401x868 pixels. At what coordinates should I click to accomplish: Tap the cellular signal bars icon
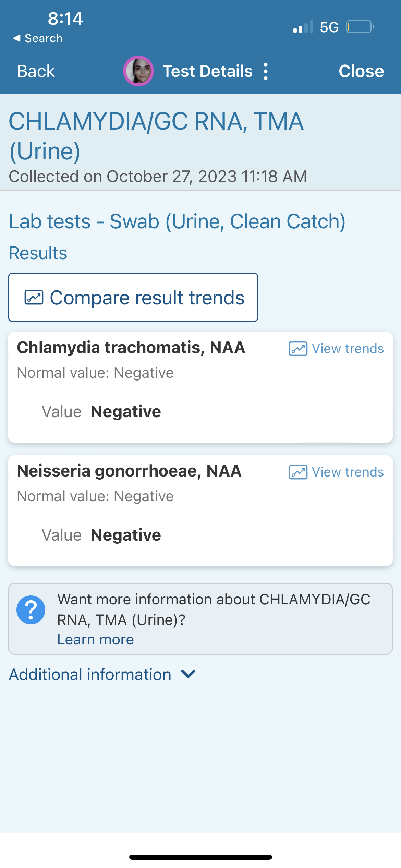tap(303, 27)
